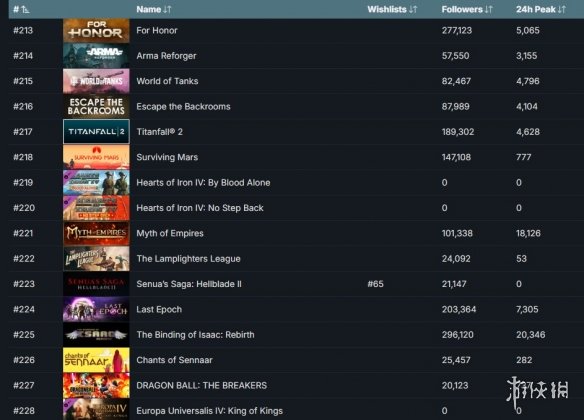Click DRAGON BALL: THE BREAKERS name link
Viewport: 584px width, 420px height.
201,385
